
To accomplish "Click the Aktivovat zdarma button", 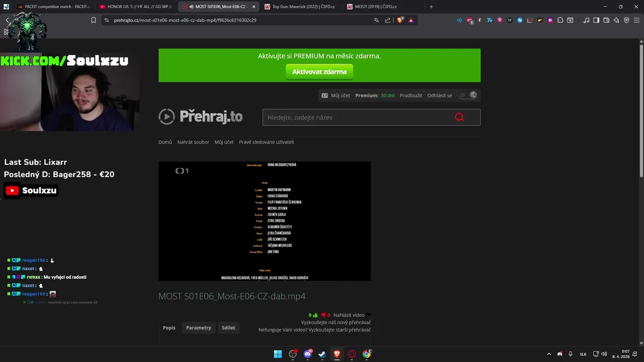I will (x=319, y=71).
